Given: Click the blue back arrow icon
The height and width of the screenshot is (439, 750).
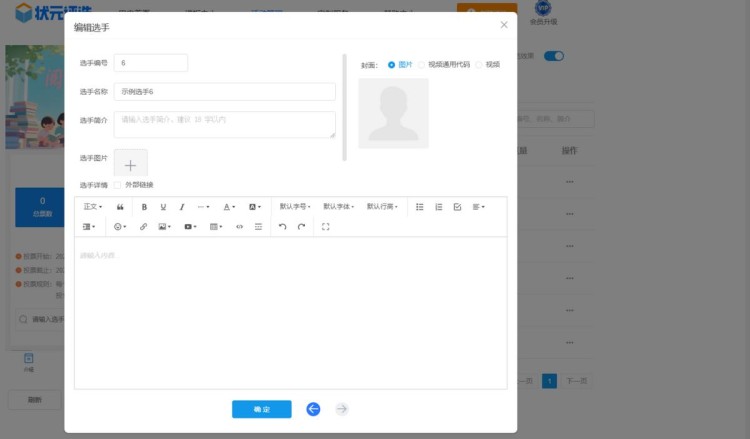Looking at the screenshot, I should coord(313,409).
